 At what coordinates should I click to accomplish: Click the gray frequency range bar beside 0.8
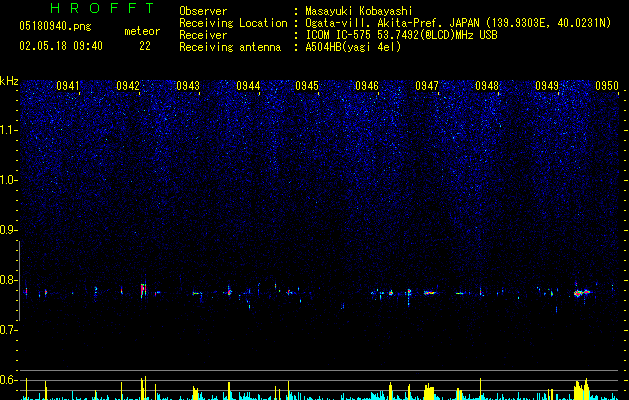pyautogui.click(x=19, y=280)
